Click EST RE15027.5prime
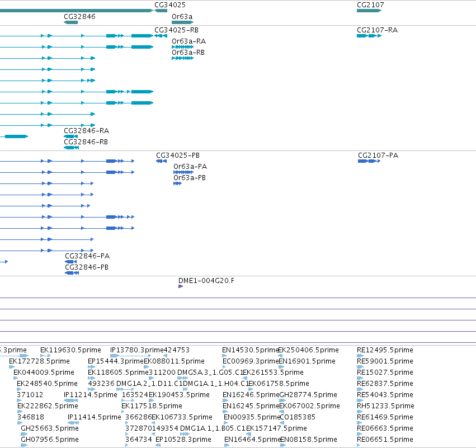The height and width of the screenshot is (448, 476). click(385, 372)
